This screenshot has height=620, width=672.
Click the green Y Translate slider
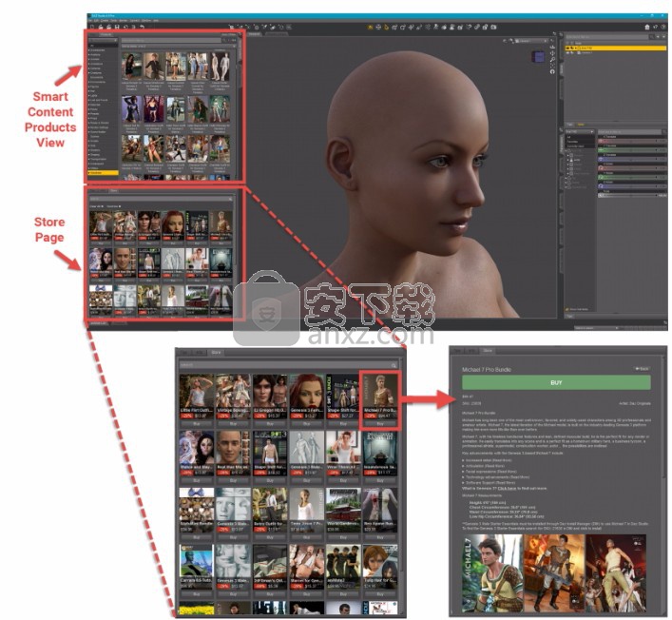pyautogui.click(x=632, y=150)
